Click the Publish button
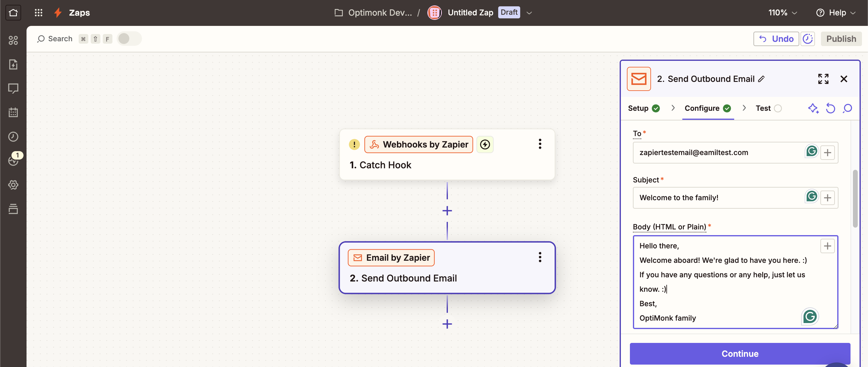Screen dimensions: 868x367 (841, 39)
